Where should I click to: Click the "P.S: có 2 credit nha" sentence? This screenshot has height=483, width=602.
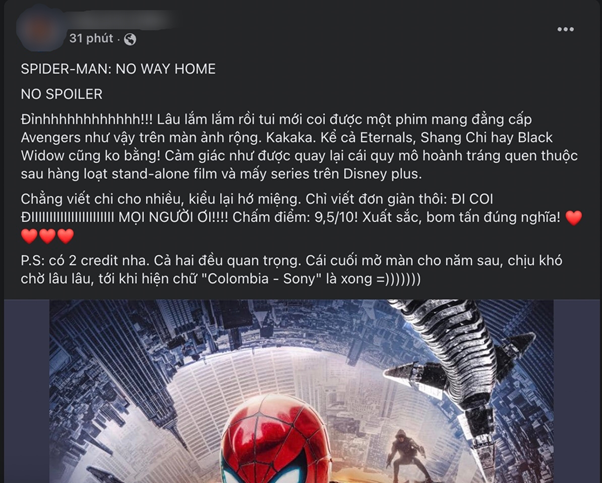click(85, 261)
